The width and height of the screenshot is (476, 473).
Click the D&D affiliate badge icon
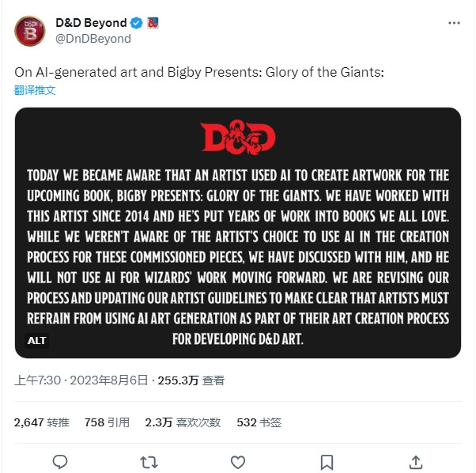click(x=153, y=23)
